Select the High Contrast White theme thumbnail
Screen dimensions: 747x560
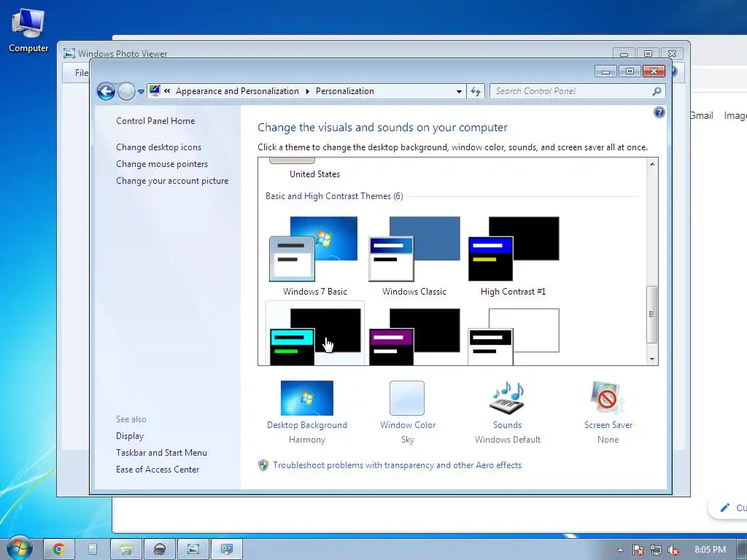coord(513,336)
